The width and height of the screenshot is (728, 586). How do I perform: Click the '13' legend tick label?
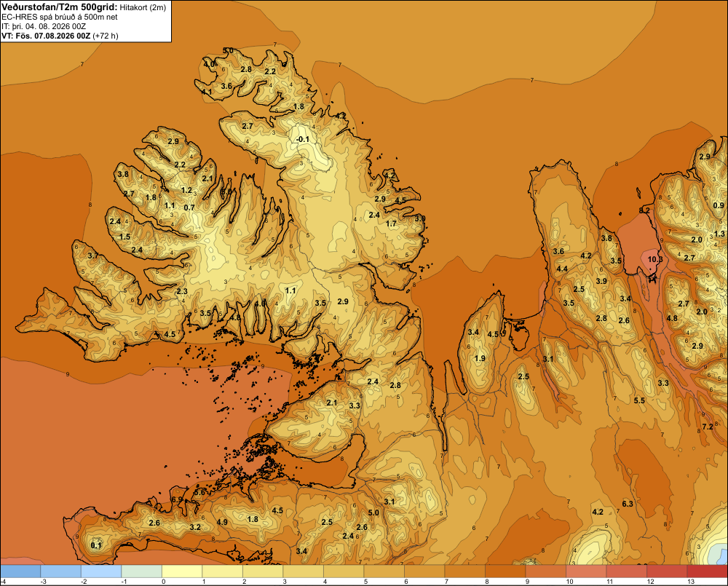691,582
